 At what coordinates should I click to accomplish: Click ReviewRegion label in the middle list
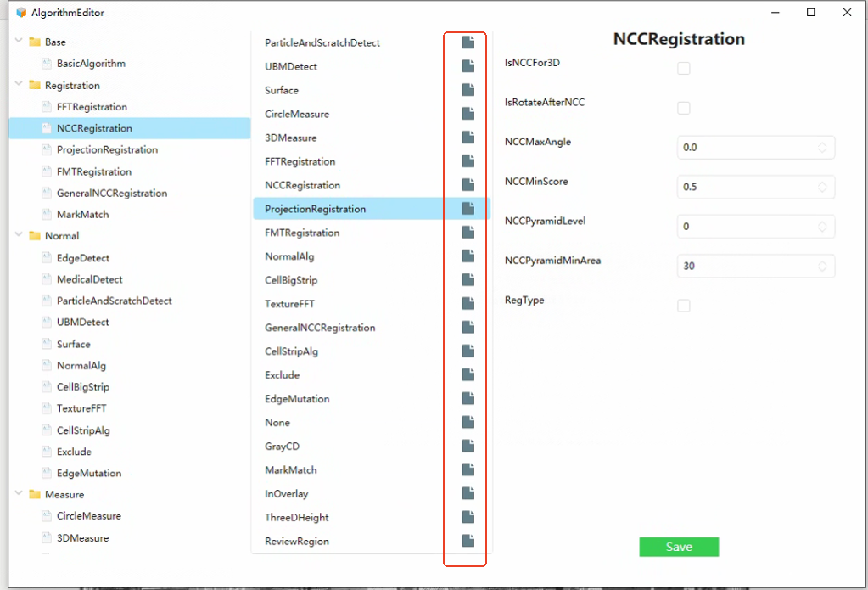pos(297,542)
